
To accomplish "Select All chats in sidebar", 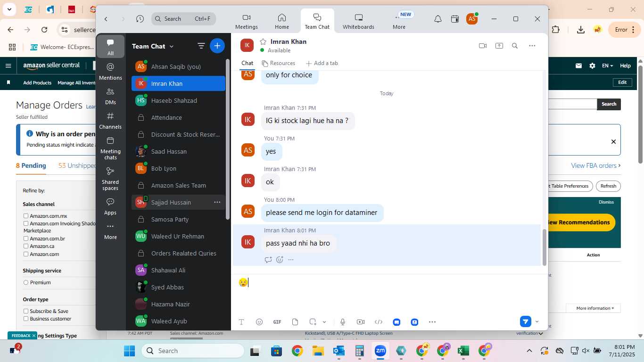I will (110, 47).
